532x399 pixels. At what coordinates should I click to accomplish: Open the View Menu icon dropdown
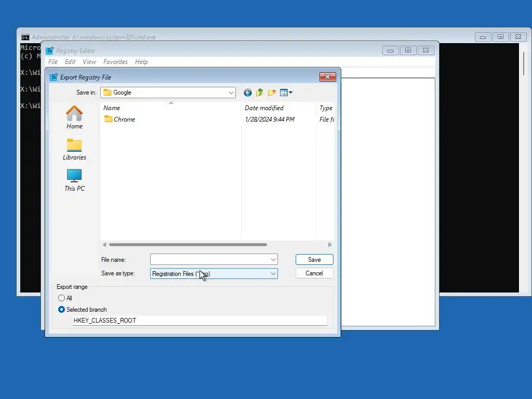coord(286,92)
